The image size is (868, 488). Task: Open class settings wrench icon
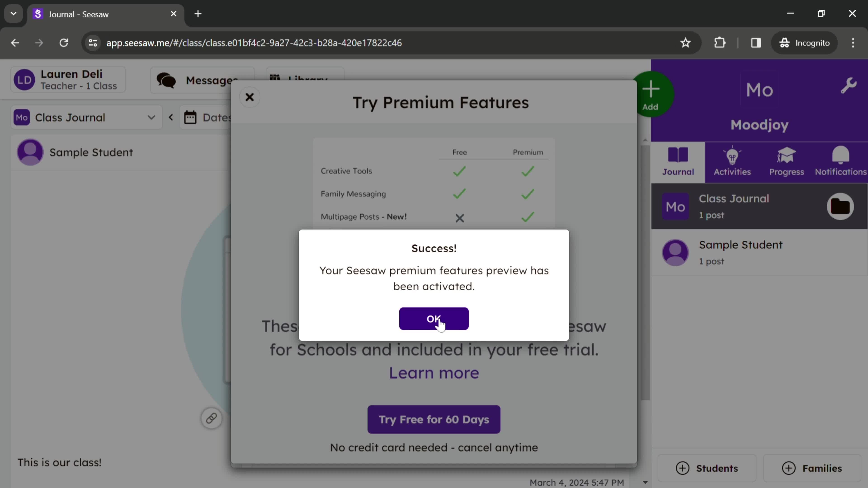pyautogui.click(x=848, y=86)
